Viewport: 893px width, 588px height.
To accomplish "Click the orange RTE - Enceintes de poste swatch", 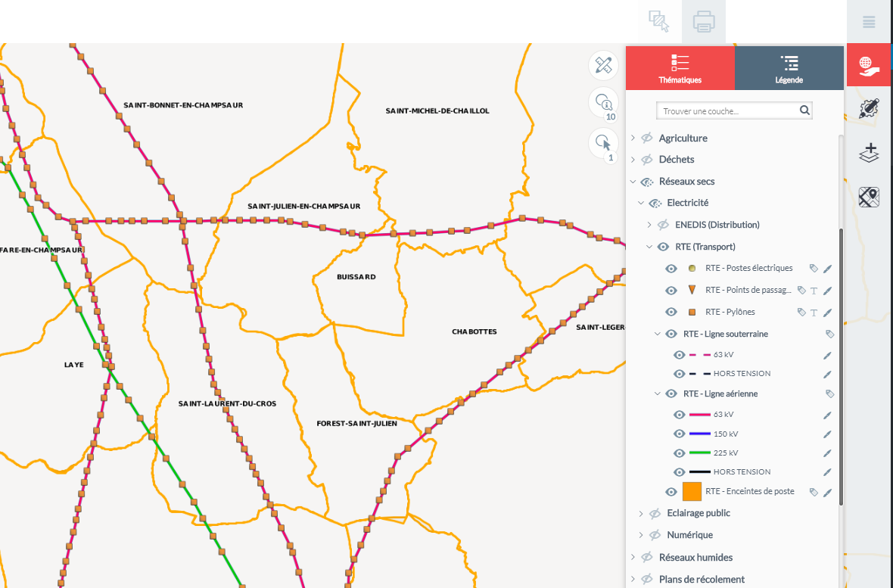I will [x=692, y=491].
